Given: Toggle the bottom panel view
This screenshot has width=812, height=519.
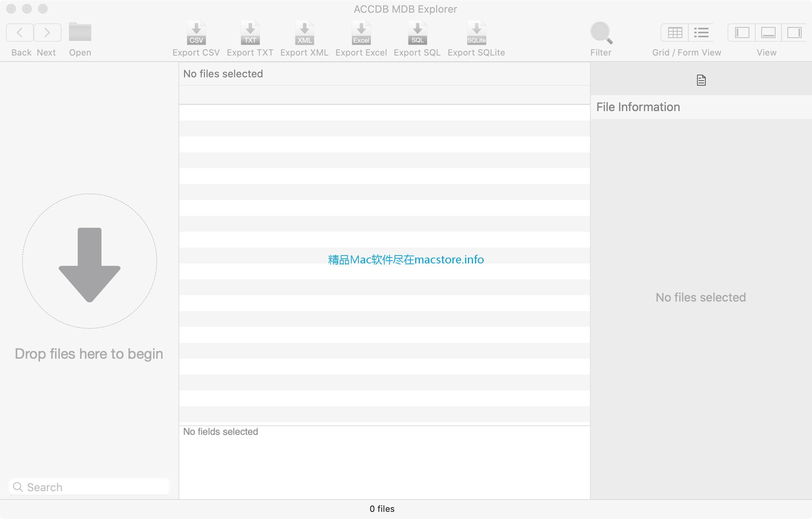Looking at the screenshot, I should [768, 32].
